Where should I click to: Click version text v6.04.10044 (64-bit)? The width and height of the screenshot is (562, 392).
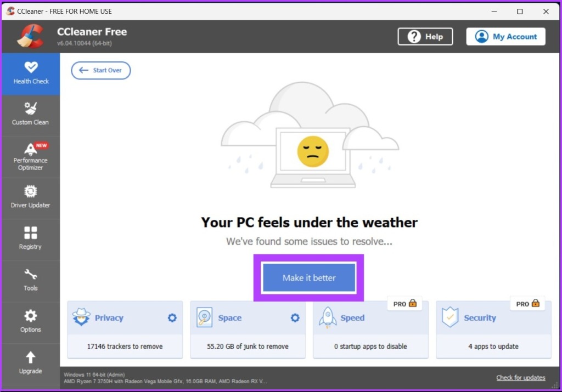84,43
